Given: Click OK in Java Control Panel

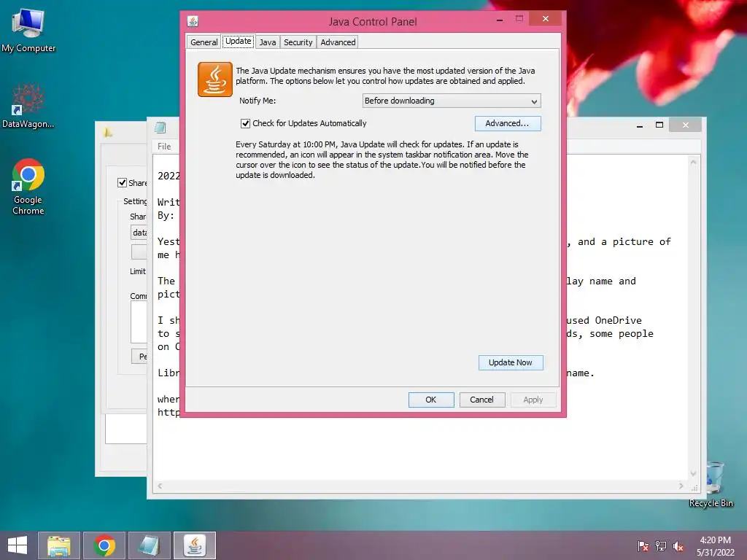Looking at the screenshot, I should (x=431, y=400).
